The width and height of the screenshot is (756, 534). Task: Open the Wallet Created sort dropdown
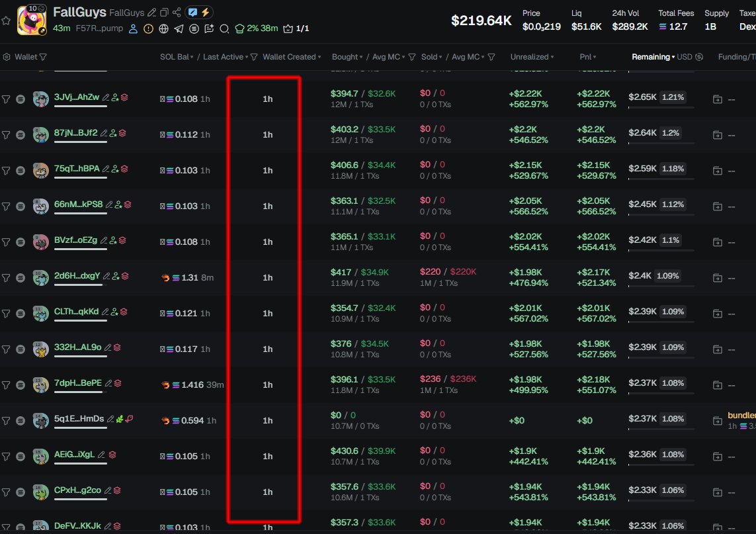(x=292, y=57)
